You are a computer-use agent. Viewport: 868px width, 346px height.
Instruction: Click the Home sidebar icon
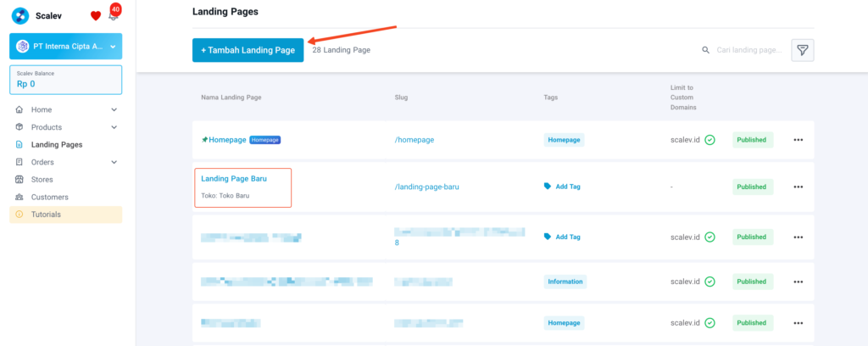point(19,109)
